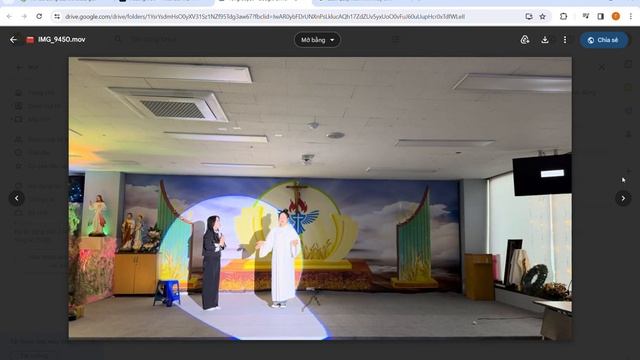Click the video preview to play
640x360 pixels.
(x=320, y=198)
